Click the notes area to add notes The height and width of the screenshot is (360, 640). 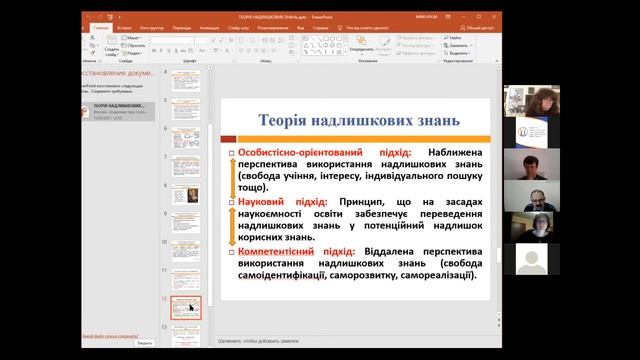point(258,340)
